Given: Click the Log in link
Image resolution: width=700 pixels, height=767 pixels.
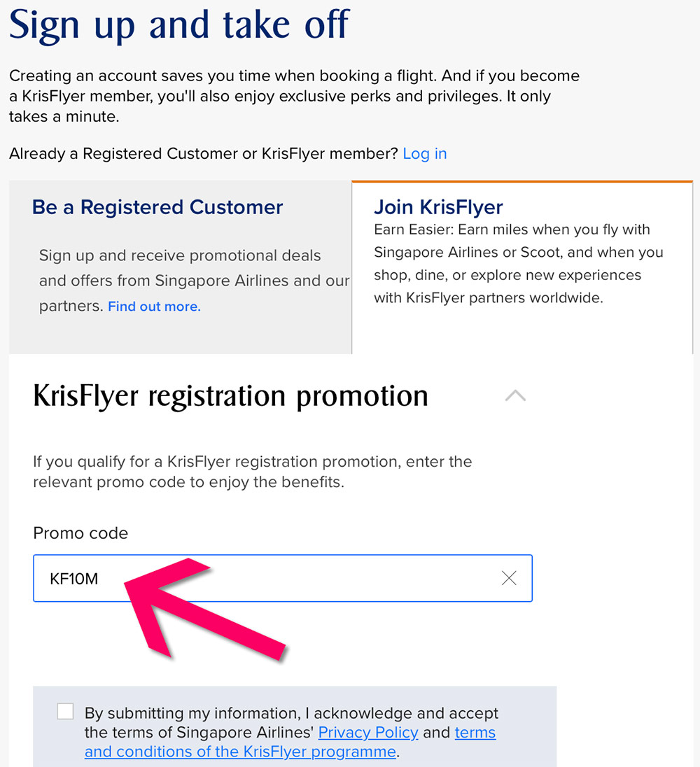Looking at the screenshot, I should (x=424, y=154).
